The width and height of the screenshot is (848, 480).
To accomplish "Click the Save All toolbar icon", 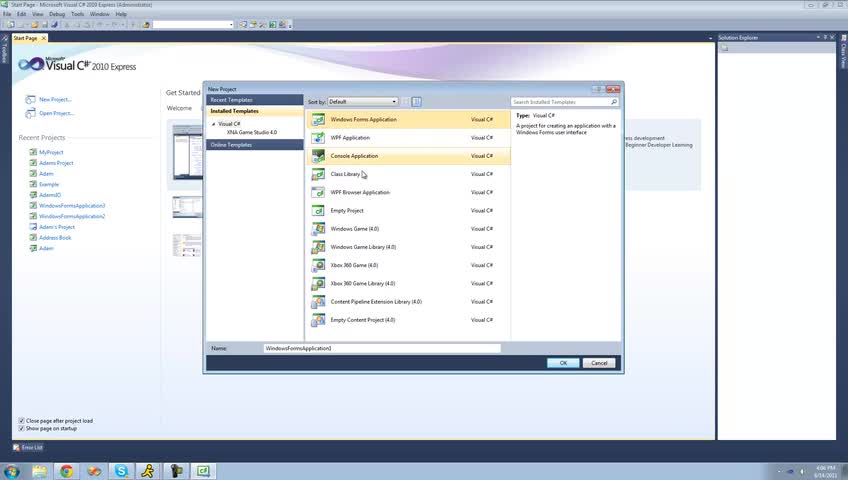I will [54, 24].
